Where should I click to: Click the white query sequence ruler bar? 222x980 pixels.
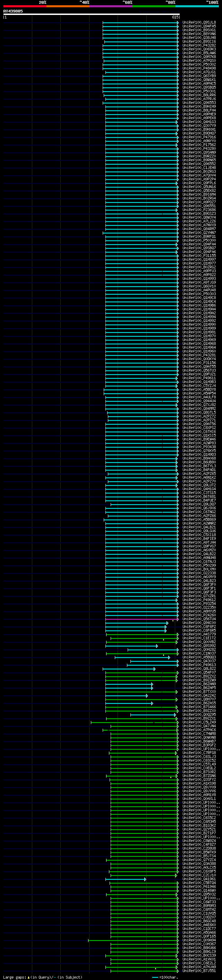click(x=91, y=14)
